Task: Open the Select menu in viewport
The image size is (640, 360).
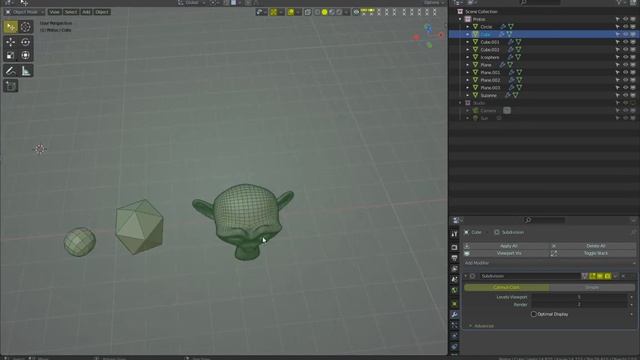Action: (70, 12)
